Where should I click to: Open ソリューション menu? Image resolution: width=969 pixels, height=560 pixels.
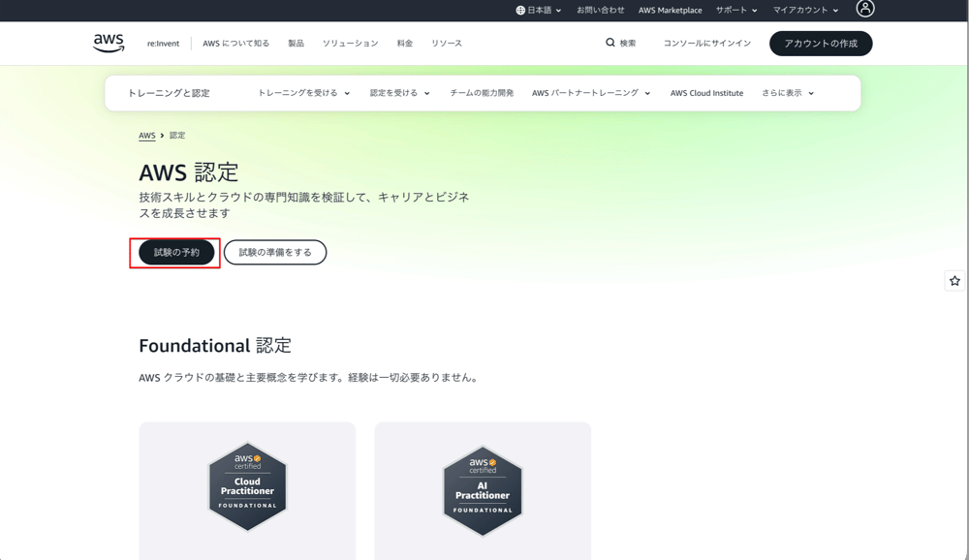click(x=351, y=44)
